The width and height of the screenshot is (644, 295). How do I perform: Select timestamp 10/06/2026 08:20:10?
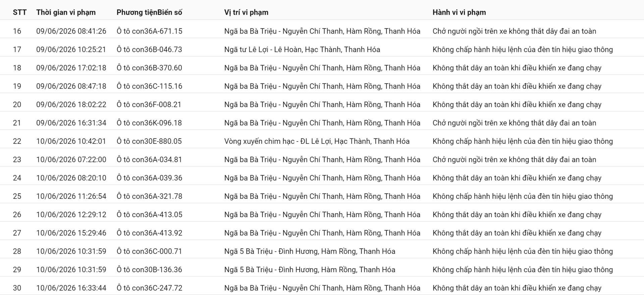coord(71,178)
